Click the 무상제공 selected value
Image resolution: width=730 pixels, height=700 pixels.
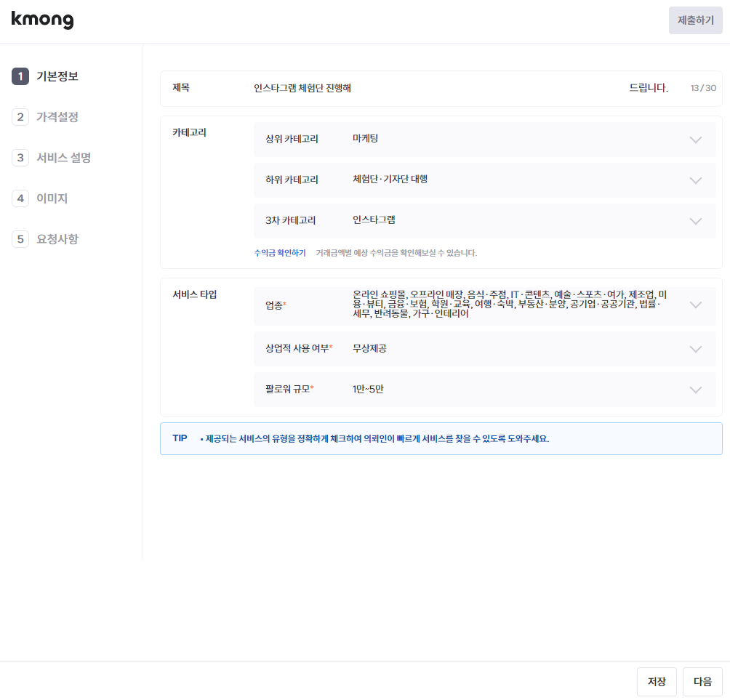click(369, 348)
